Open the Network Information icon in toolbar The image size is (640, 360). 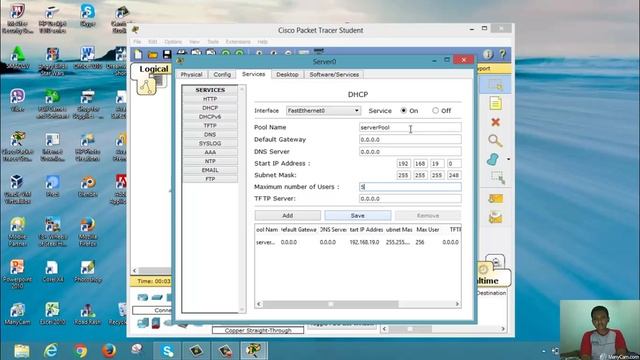click(488, 54)
